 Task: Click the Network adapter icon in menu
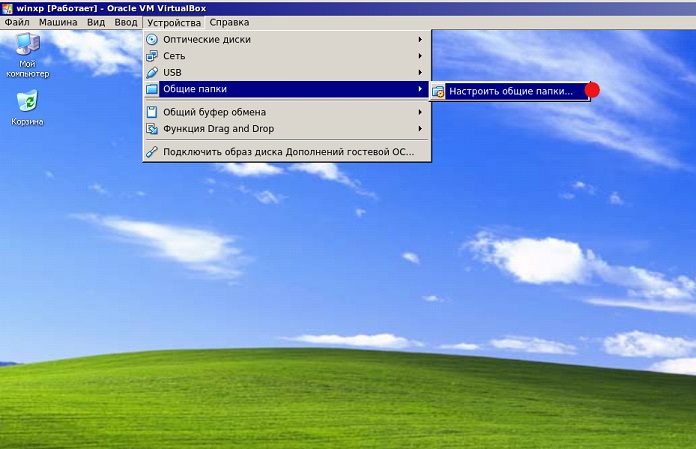[x=152, y=56]
